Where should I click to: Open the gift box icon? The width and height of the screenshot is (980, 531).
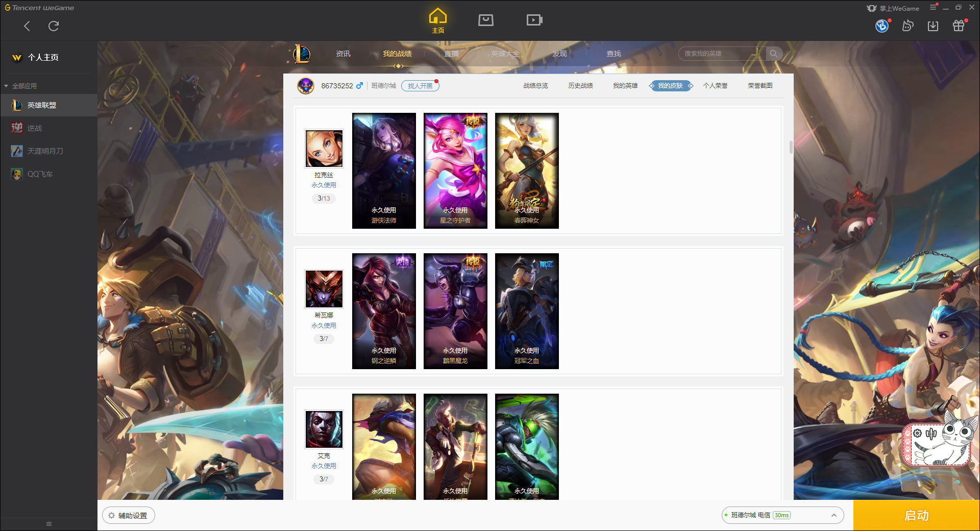pyautogui.click(x=959, y=26)
